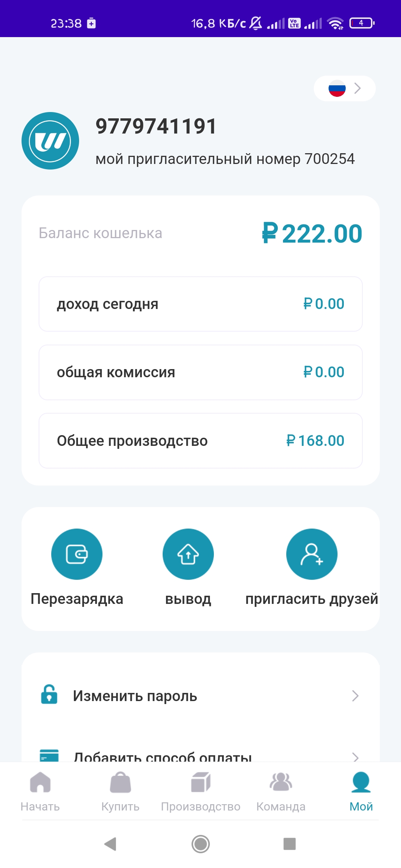
Task: Expand the Изменить пароль chevron arrow
Action: pyautogui.click(x=355, y=696)
